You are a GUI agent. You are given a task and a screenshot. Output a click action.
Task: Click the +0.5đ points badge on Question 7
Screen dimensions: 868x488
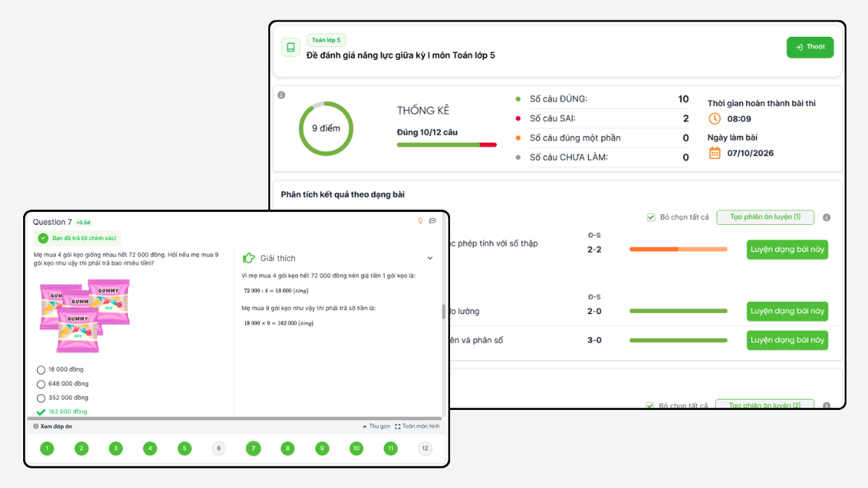[83, 222]
